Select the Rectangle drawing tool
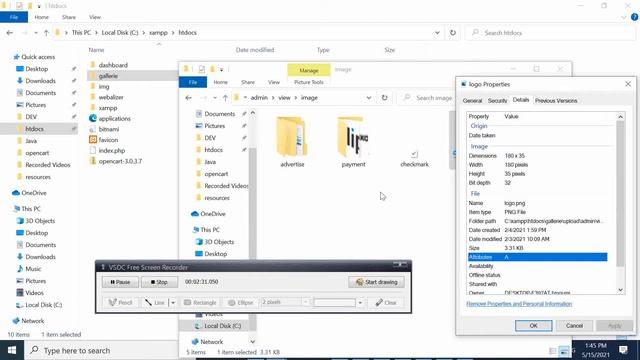 point(200,302)
